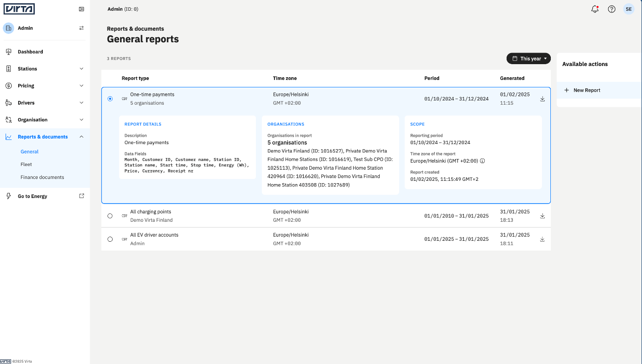
Task: Click the REPORT DETAILS card heading
Action: click(x=143, y=124)
